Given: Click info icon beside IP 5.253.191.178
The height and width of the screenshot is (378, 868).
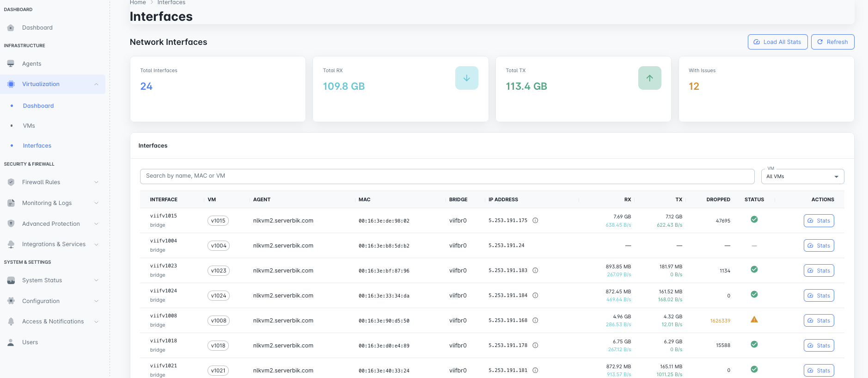Looking at the screenshot, I should pos(535,346).
